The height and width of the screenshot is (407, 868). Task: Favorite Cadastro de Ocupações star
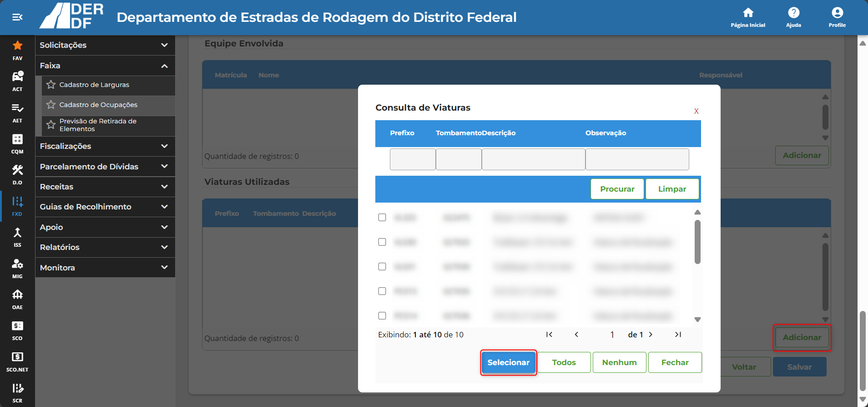51,105
